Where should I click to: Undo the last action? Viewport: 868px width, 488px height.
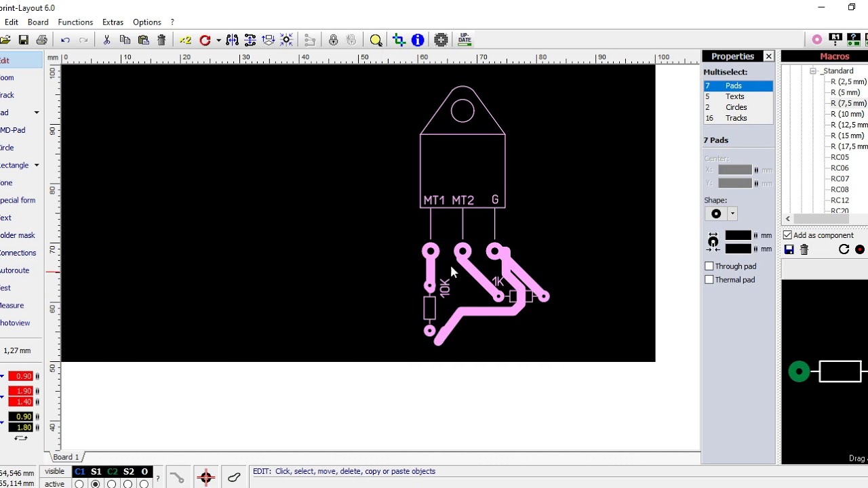[65, 40]
